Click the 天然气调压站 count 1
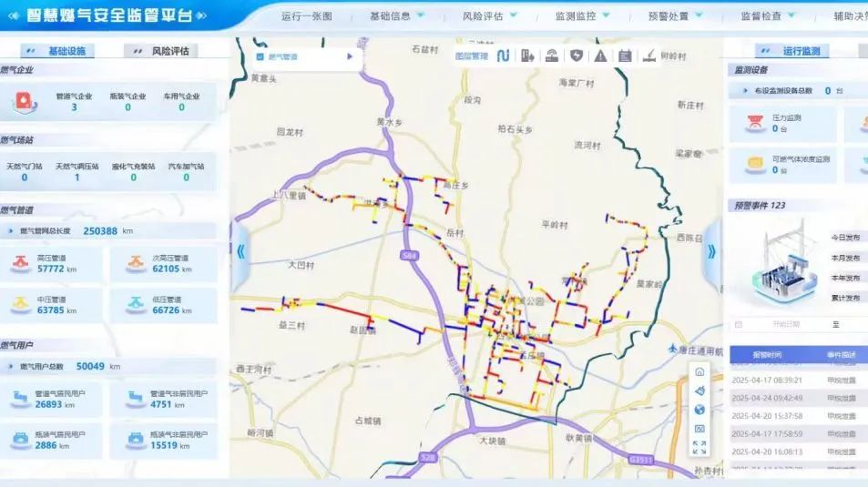 coord(77,178)
